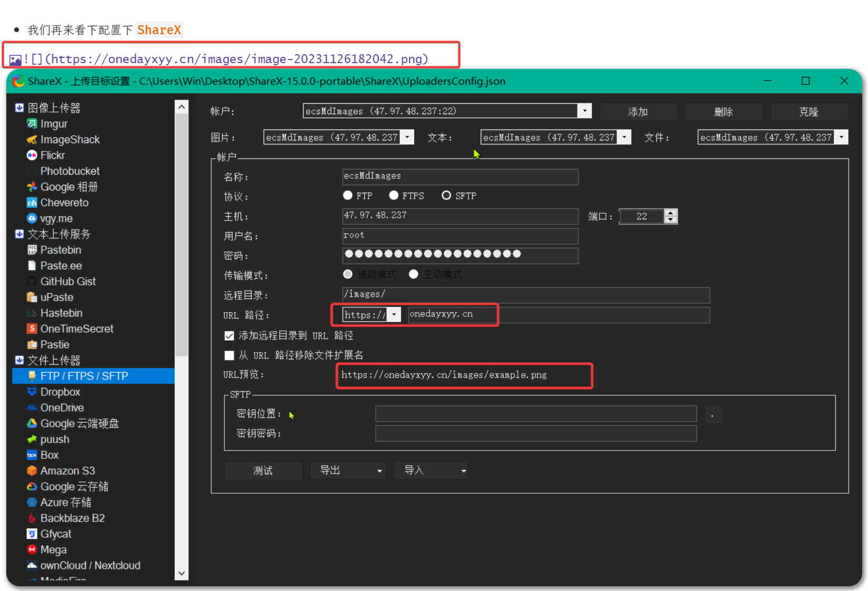Open the https:// URL scheme dropdown
868x591 pixels.
coord(394,315)
